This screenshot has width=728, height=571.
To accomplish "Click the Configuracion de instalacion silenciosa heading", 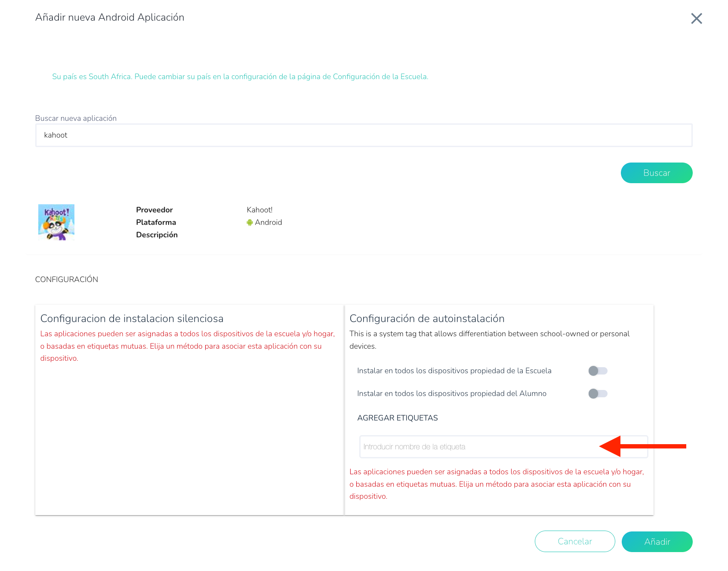I will coord(132,319).
